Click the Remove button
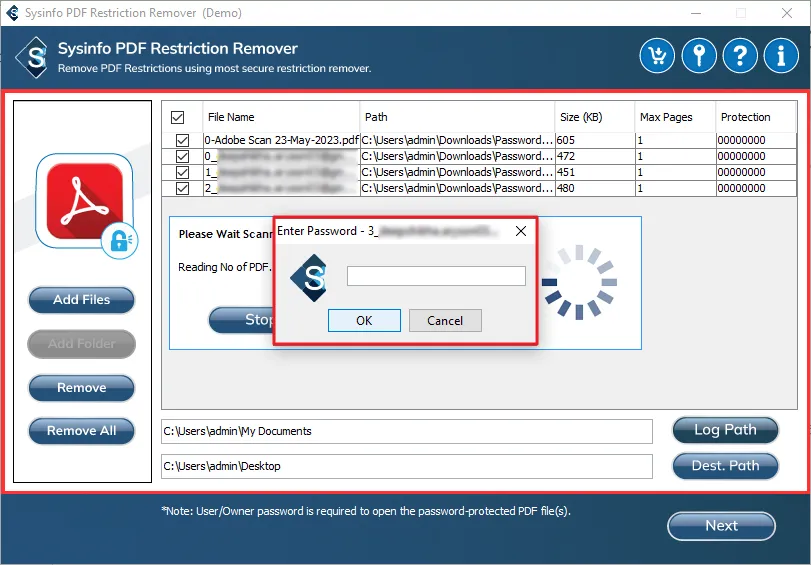 (x=82, y=388)
